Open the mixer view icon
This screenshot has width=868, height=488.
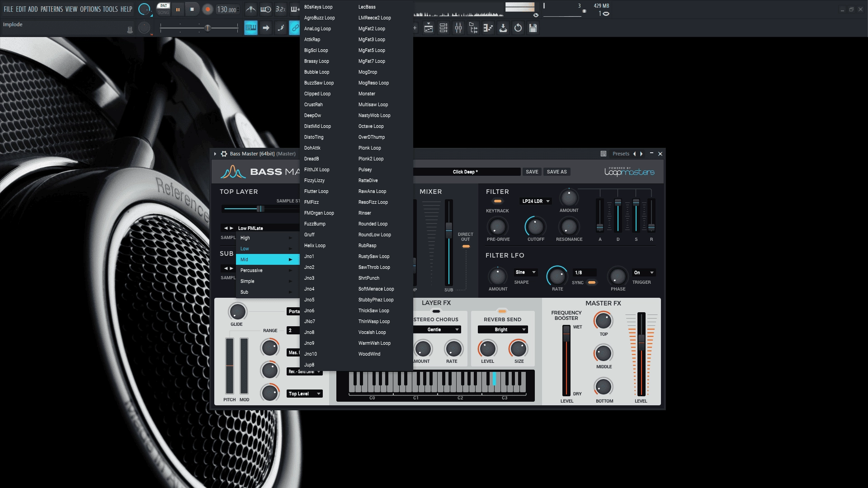point(458,28)
